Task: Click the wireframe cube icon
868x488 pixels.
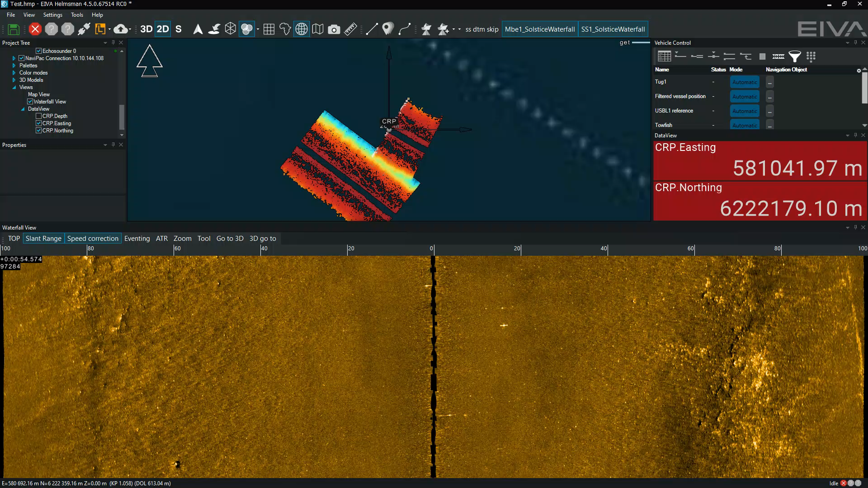Action: [x=231, y=29]
